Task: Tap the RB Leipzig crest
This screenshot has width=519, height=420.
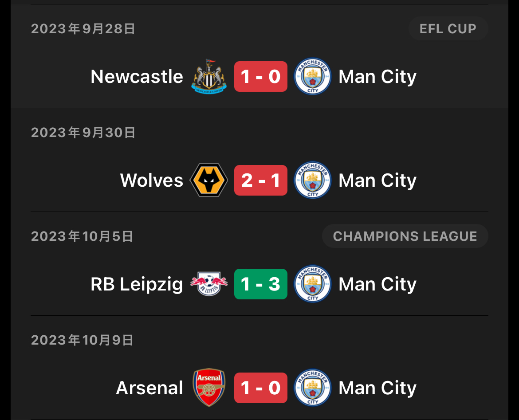Action: pos(209,284)
